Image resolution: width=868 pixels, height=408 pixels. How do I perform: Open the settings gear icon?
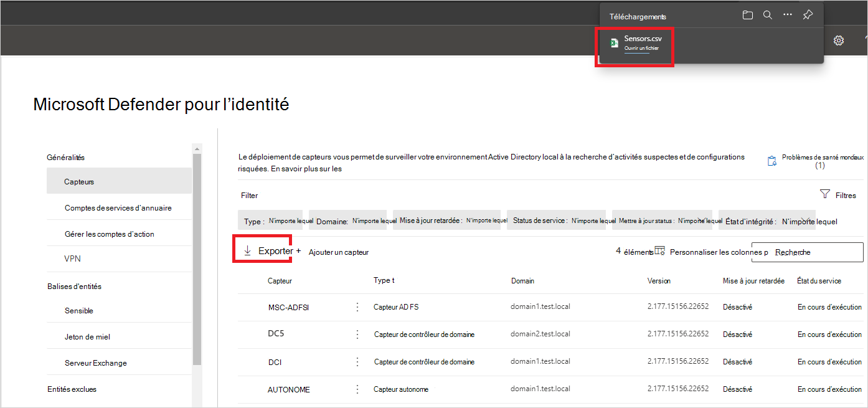point(839,40)
